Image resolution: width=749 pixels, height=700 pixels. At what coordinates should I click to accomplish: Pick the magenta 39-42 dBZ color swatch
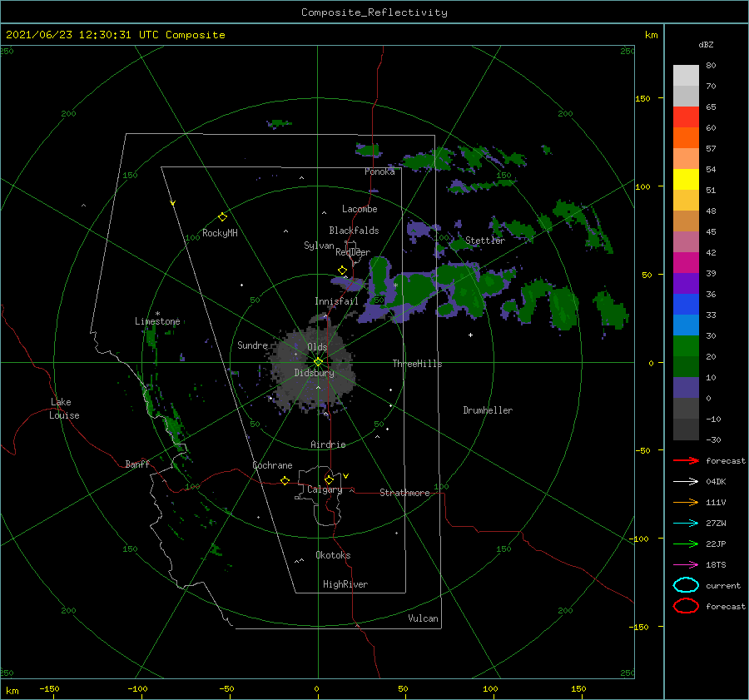[686, 263]
